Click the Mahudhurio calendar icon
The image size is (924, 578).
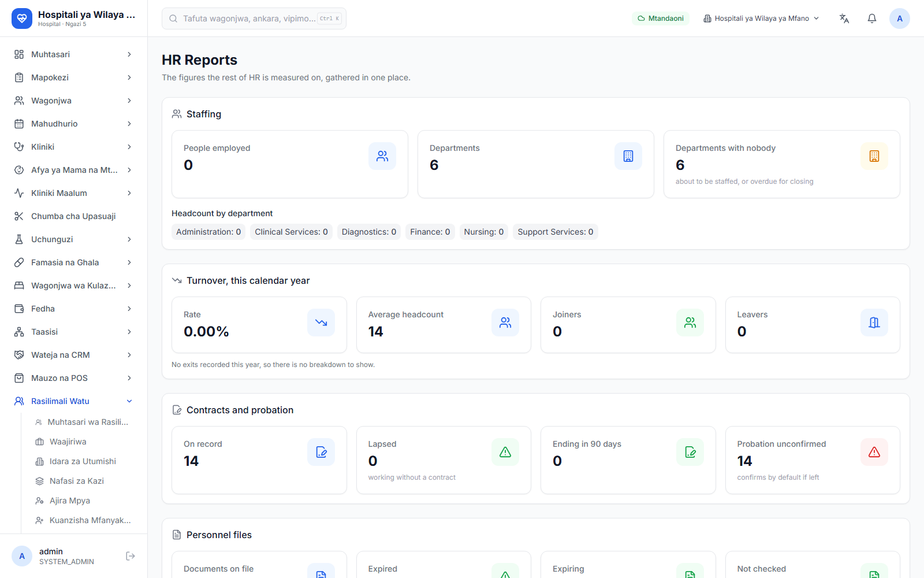click(19, 124)
